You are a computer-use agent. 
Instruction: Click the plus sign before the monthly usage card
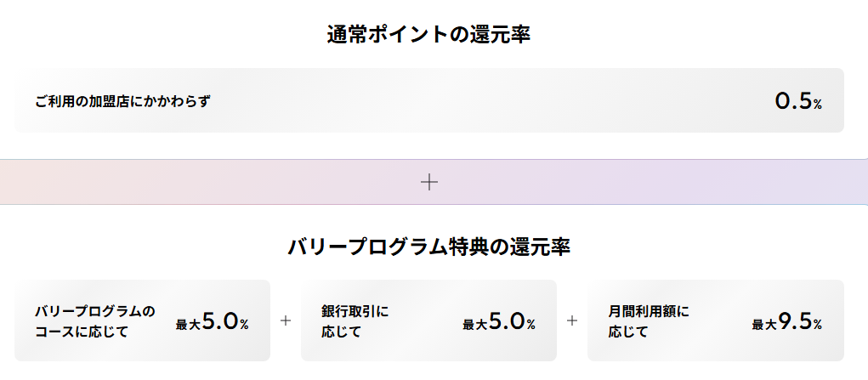572,321
